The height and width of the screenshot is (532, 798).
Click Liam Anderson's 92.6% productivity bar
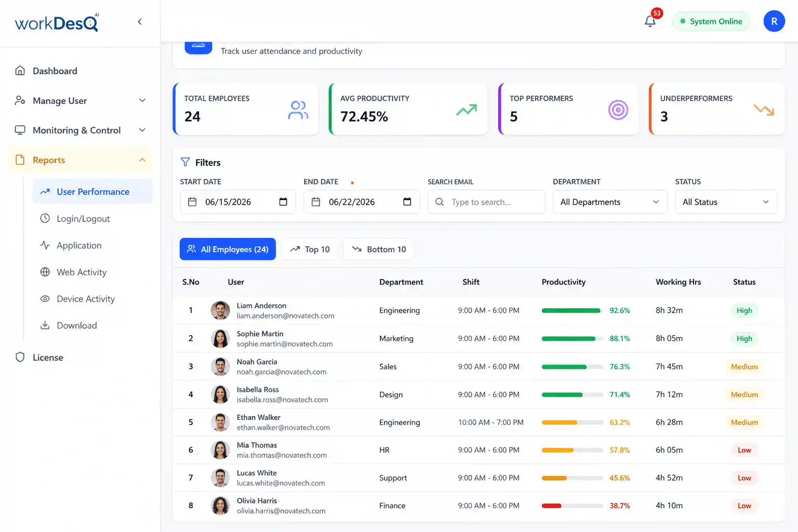point(573,311)
